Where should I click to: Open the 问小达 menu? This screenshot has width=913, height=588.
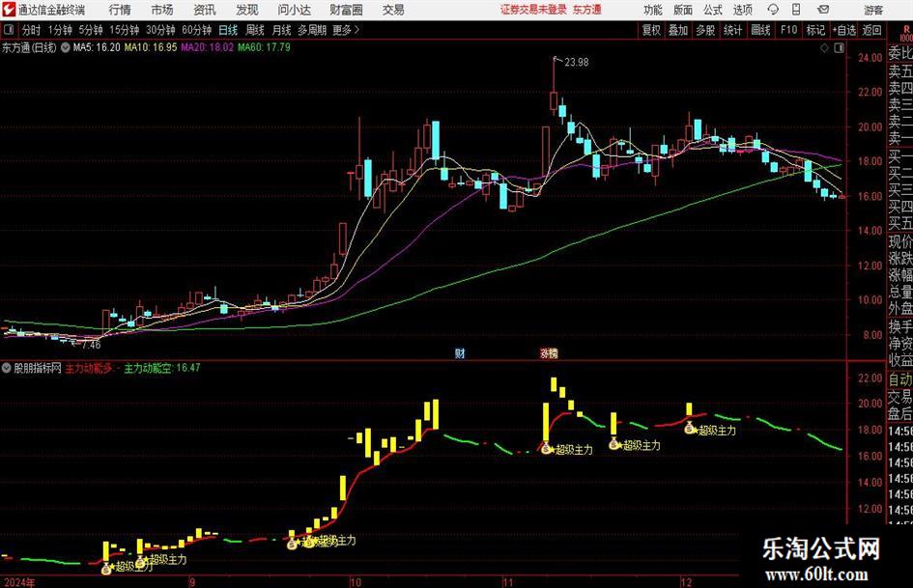(x=294, y=10)
